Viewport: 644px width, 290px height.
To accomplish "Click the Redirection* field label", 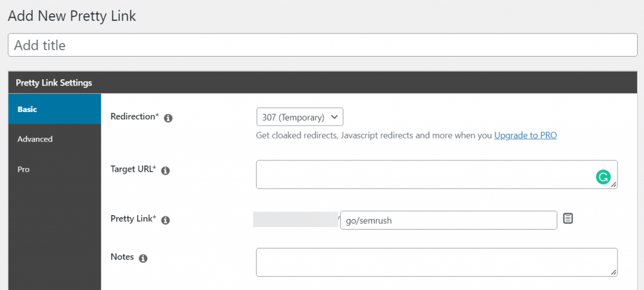I will click(x=135, y=116).
